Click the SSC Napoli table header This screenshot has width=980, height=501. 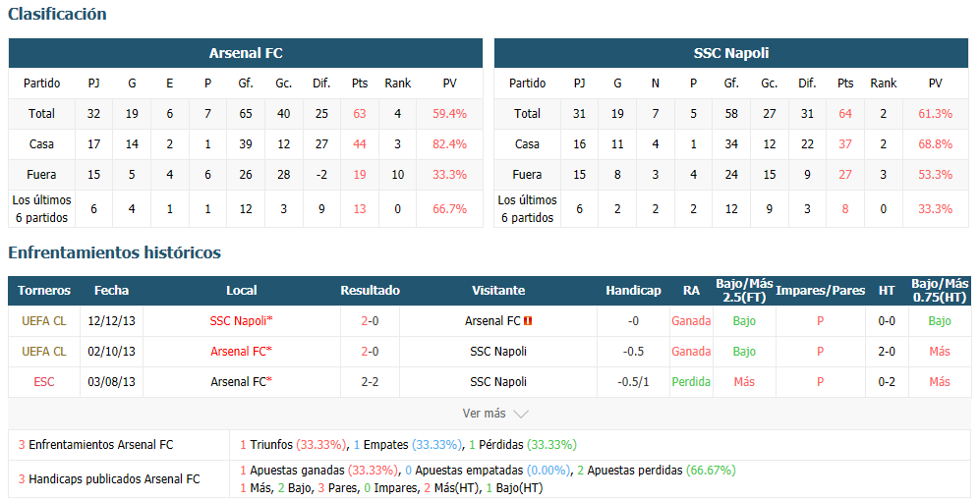(731, 53)
